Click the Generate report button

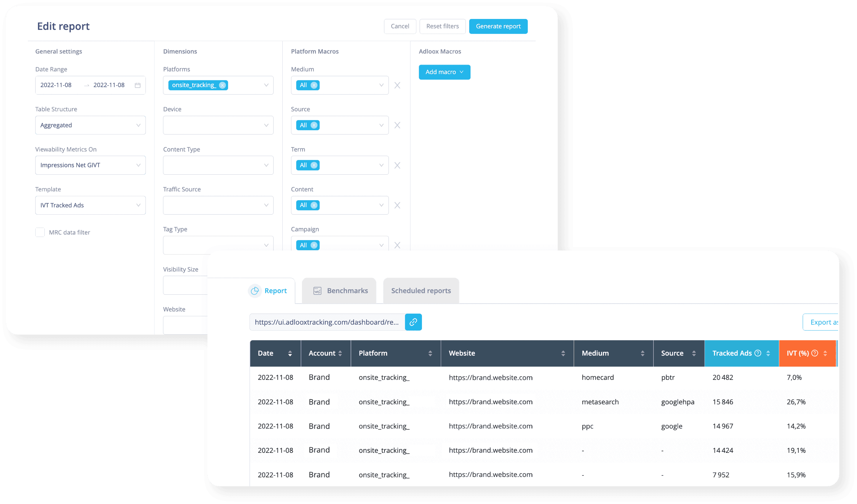pyautogui.click(x=498, y=26)
